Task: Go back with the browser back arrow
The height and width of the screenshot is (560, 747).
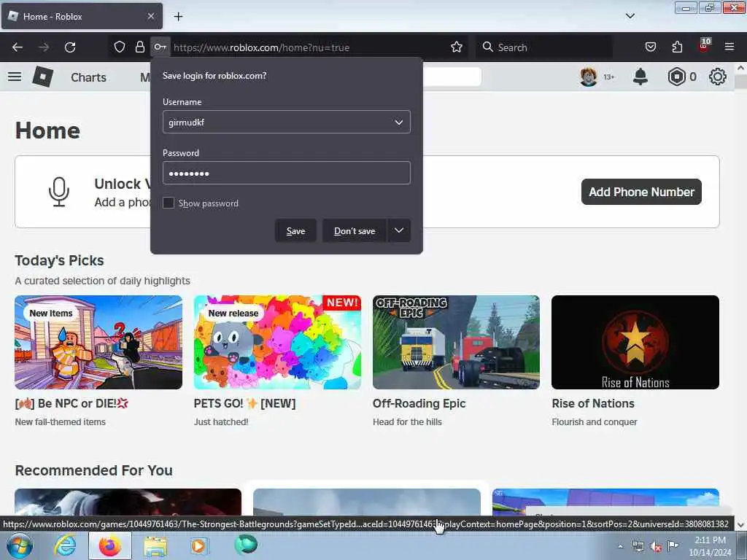Action: pos(18,47)
